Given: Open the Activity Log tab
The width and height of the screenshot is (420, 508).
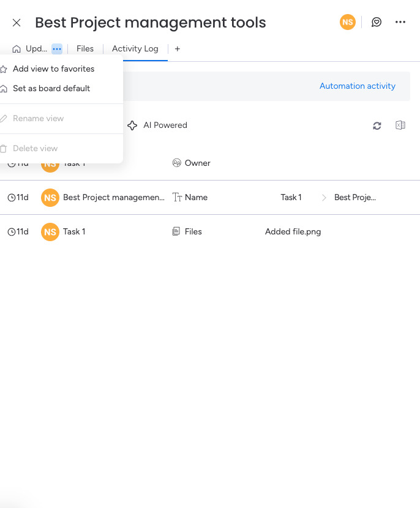Looking at the screenshot, I should [x=136, y=48].
